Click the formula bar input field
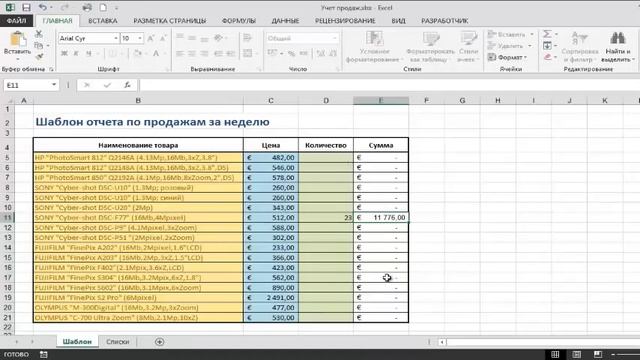640x360 pixels. pos(390,85)
